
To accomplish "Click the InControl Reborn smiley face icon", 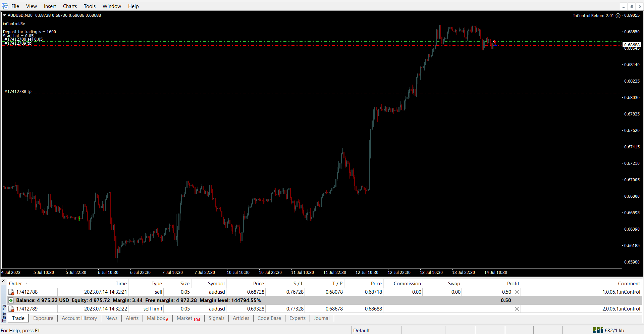I will (618, 16).
